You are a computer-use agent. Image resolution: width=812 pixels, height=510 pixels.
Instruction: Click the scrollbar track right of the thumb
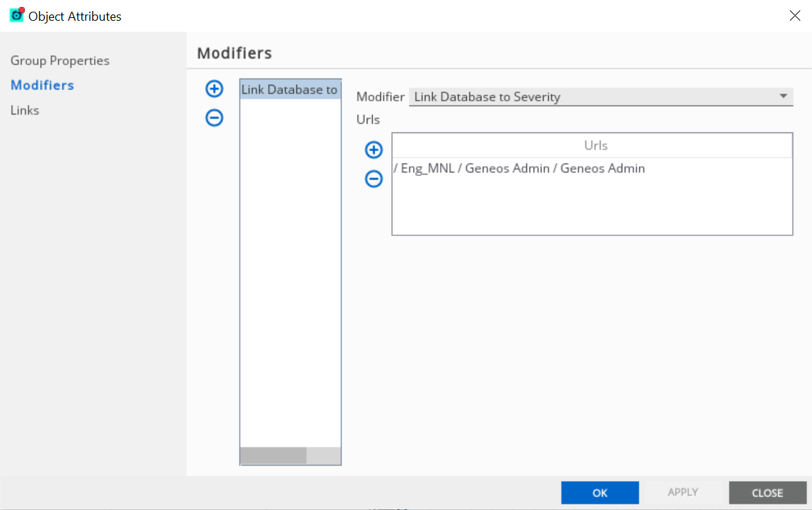click(324, 455)
